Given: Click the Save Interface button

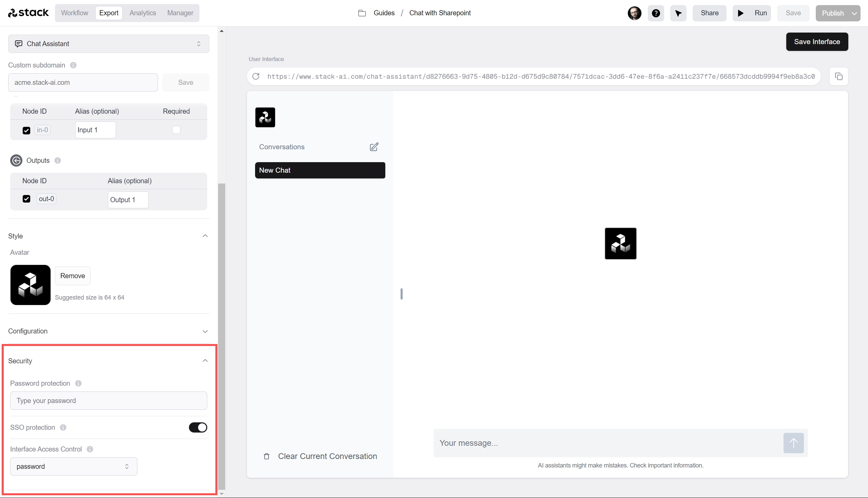Looking at the screenshot, I should point(817,42).
